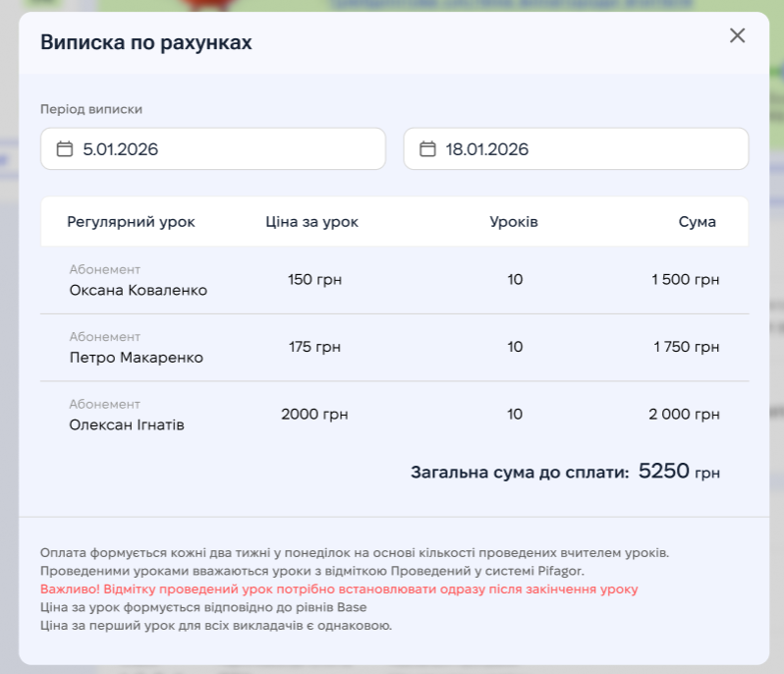Viewport: 784px width, 674px height.
Task: Click the end date calendar icon
Action: tap(427, 149)
